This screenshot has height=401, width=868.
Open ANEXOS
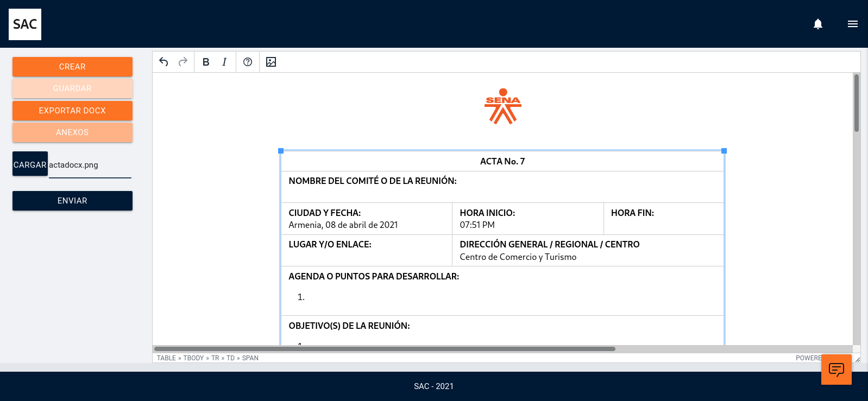(x=72, y=132)
